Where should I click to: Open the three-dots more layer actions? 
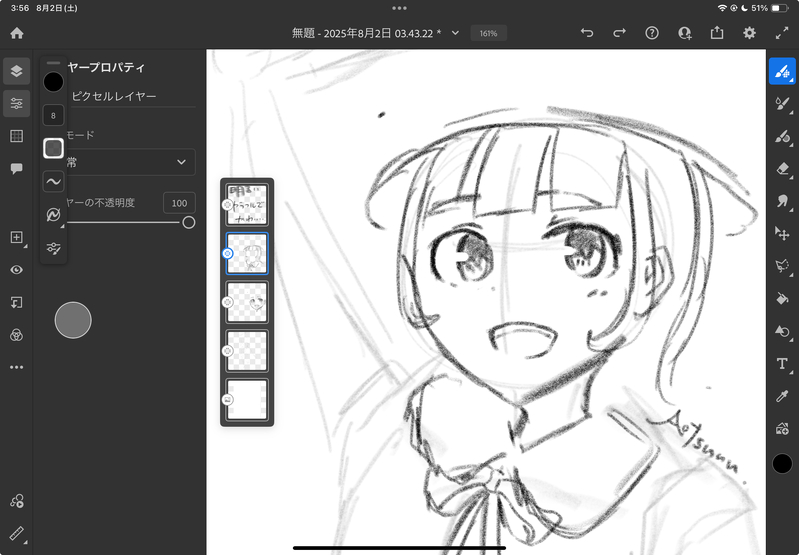click(x=17, y=367)
